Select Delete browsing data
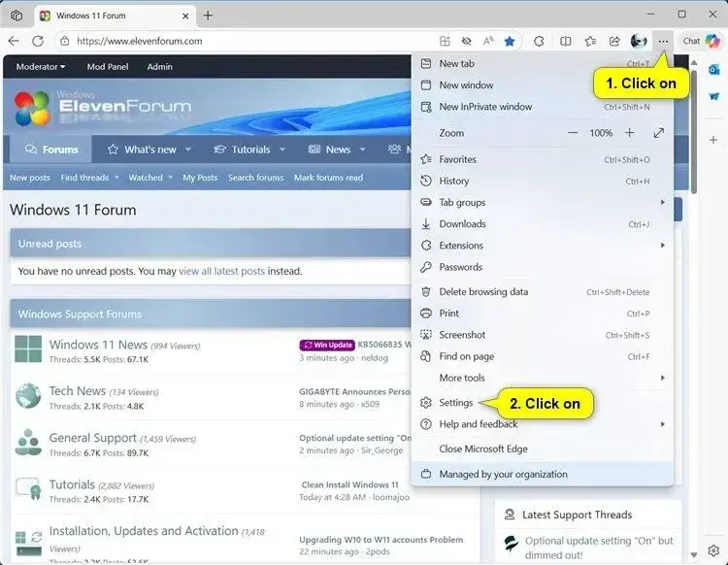The height and width of the screenshot is (565, 728). click(x=543, y=291)
